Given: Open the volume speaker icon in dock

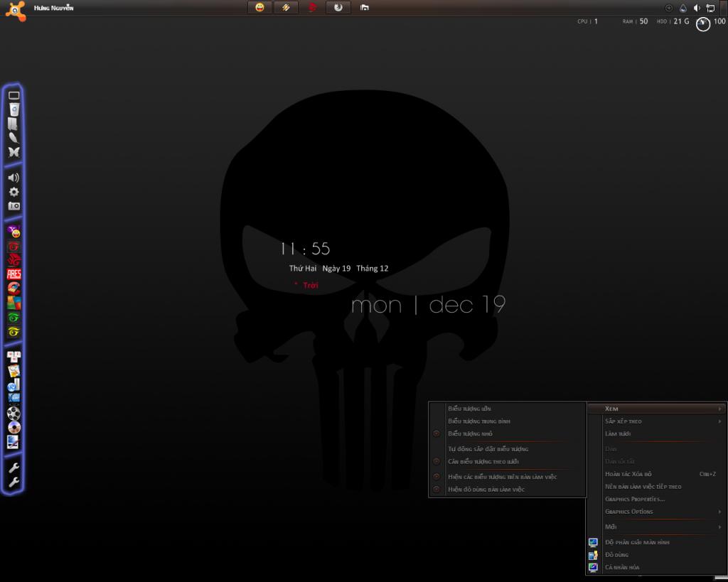Looking at the screenshot, I should click(14, 177).
